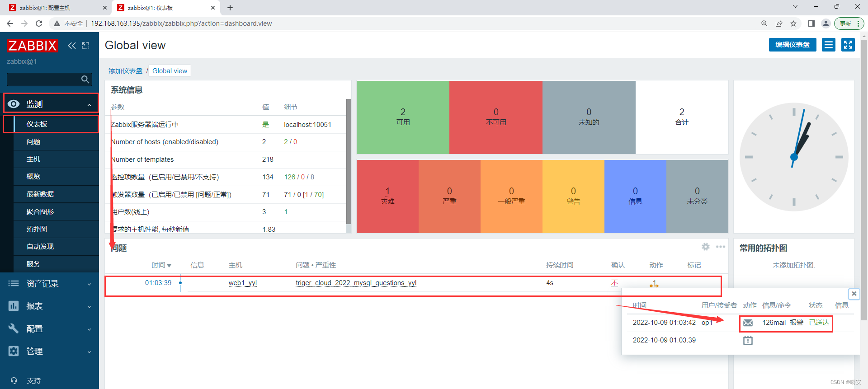Image resolution: width=868 pixels, height=389 pixels.
Task: Click the Global view breadcrumb link
Action: tap(170, 71)
